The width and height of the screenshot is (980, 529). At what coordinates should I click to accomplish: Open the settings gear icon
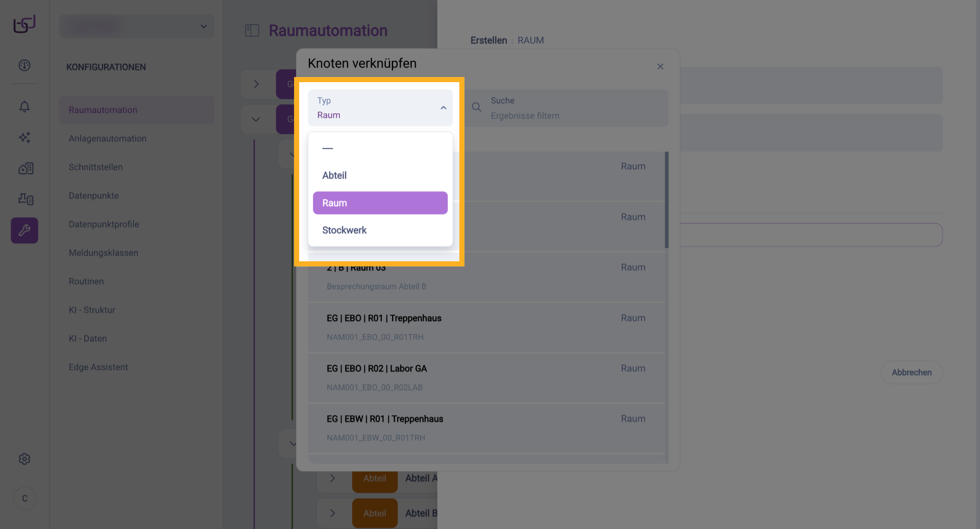click(x=24, y=459)
